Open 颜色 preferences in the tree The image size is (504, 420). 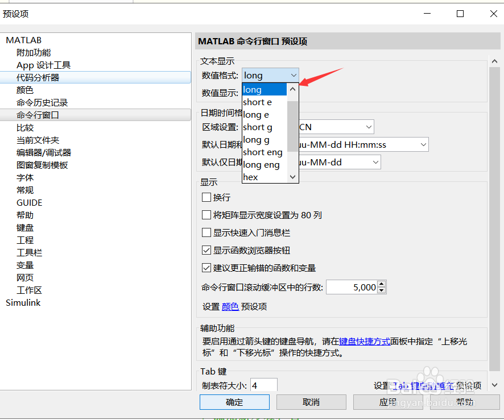(25, 90)
